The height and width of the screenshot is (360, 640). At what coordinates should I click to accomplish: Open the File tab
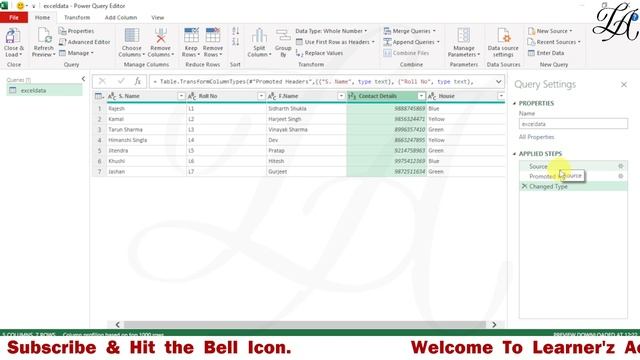click(14, 18)
